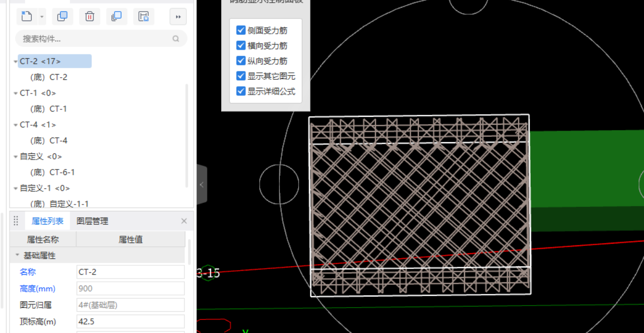Image resolution: width=644 pixels, height=333 pixels.
Task: Uncheck 横向受力筋 checkbox
Action: (x=241, y=45)
